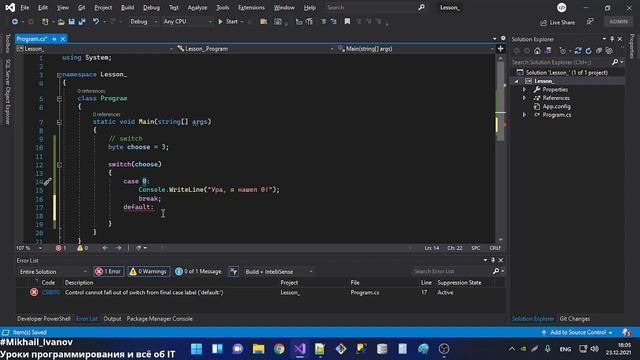Switch to the Output tab

pos(112,318)
